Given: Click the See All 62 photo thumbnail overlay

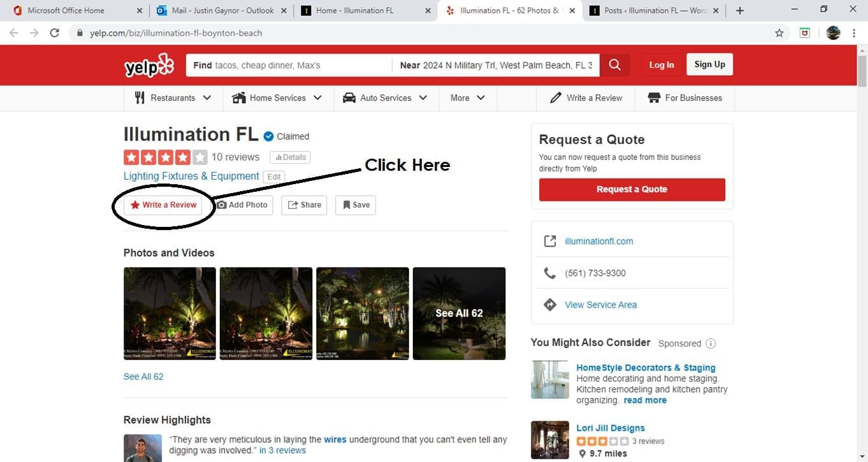Looking at the screenshot, I should tap(459, 314).
